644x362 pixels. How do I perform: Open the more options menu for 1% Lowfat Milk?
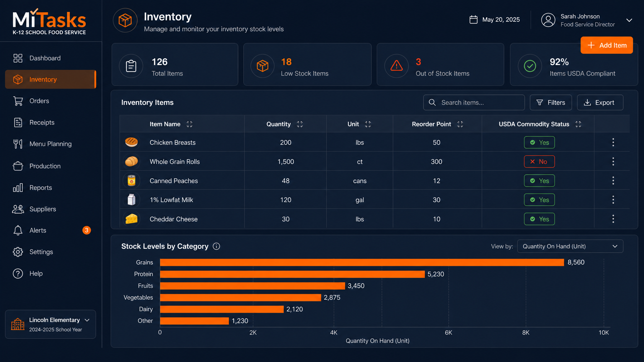coord(613,200)
